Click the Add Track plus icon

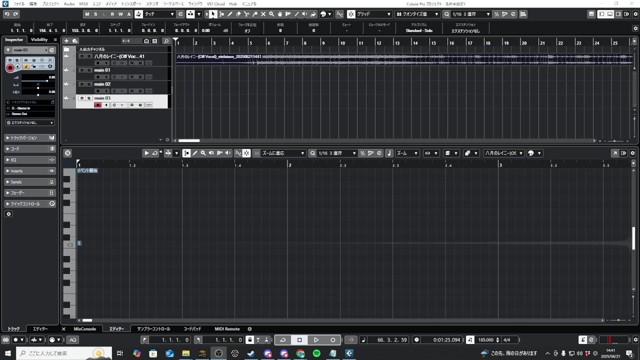pos(66,41)
